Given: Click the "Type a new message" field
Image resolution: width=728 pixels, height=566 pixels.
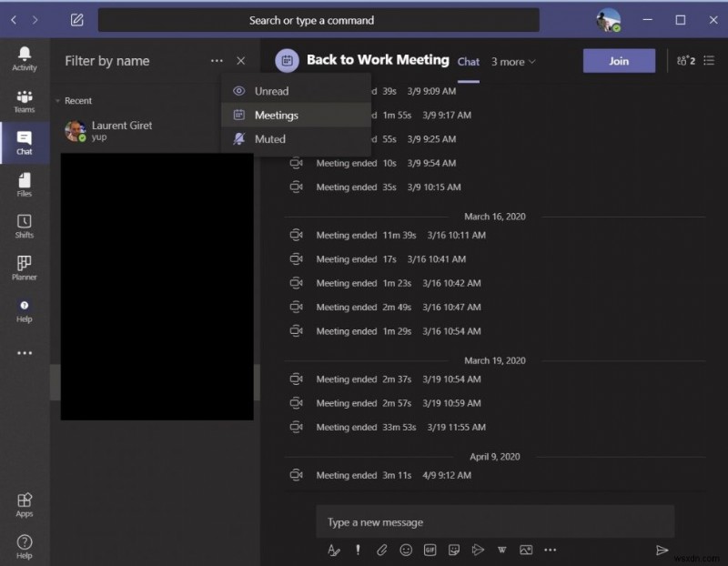Looking at the screenshot, I should pyautogui.click(x=496, y=521).
